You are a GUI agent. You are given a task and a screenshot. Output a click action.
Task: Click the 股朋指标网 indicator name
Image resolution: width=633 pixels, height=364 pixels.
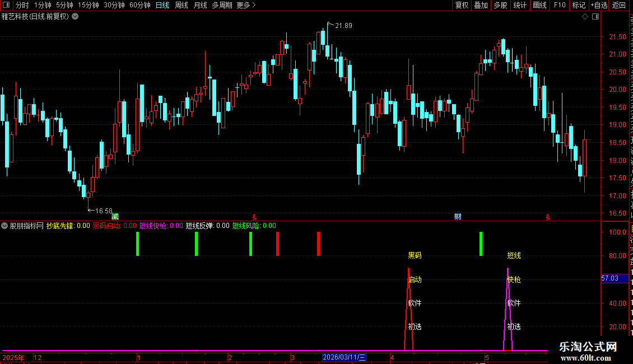(27, 226)
